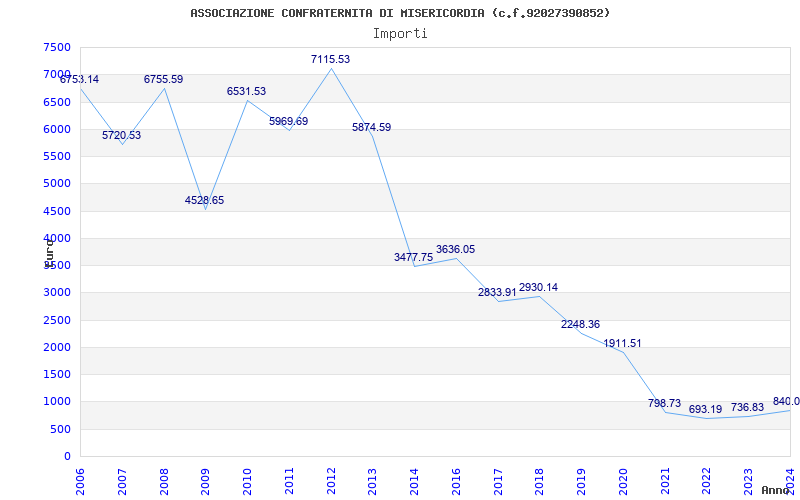Select the 4528.65 data label
Viewport: 800px width, 500px height.
[205, 201]
